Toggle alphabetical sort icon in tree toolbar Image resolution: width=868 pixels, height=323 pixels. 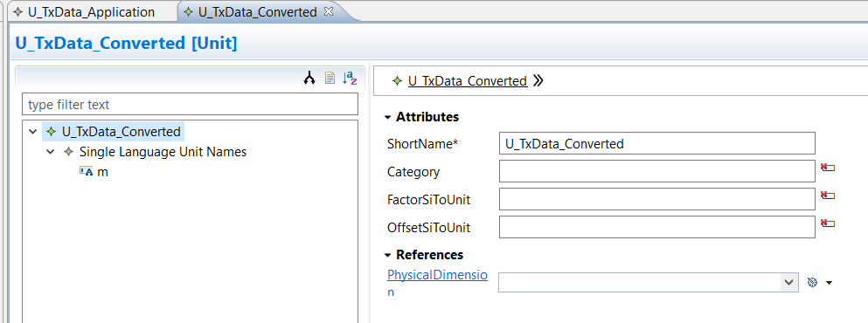coord(350,79)
